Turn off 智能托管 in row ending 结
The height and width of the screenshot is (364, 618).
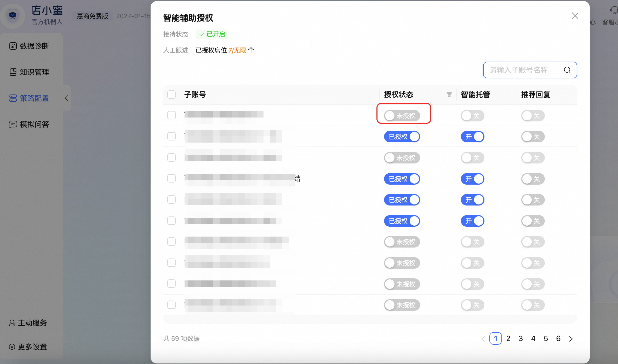473,179
